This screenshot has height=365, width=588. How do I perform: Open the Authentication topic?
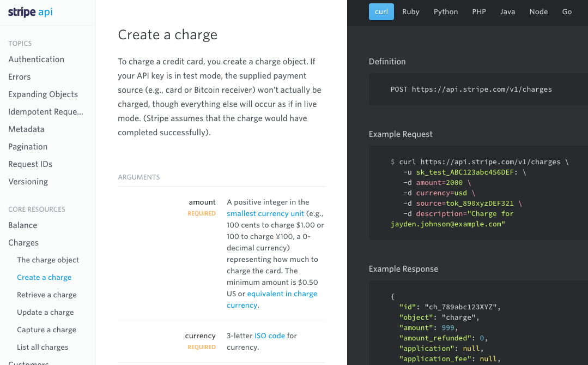click(x=36, y=59)
